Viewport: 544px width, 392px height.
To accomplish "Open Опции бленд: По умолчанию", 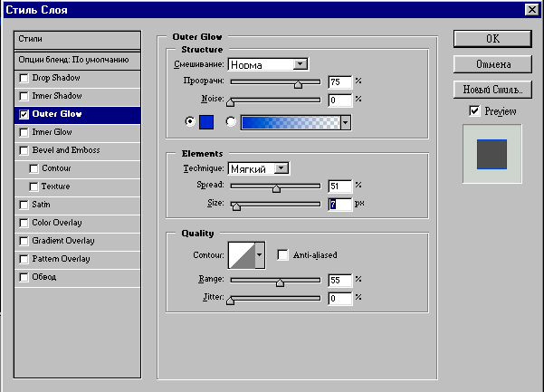I will (77, 60).
